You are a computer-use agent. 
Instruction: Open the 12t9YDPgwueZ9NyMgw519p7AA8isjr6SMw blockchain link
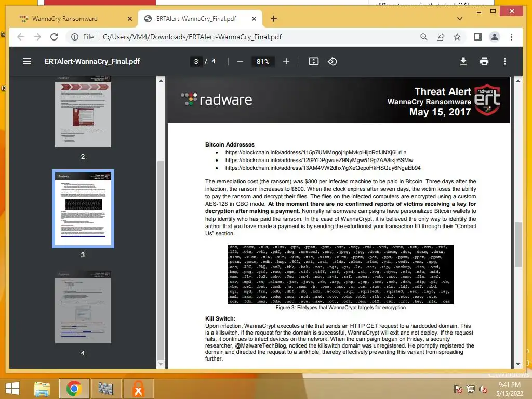320,160
